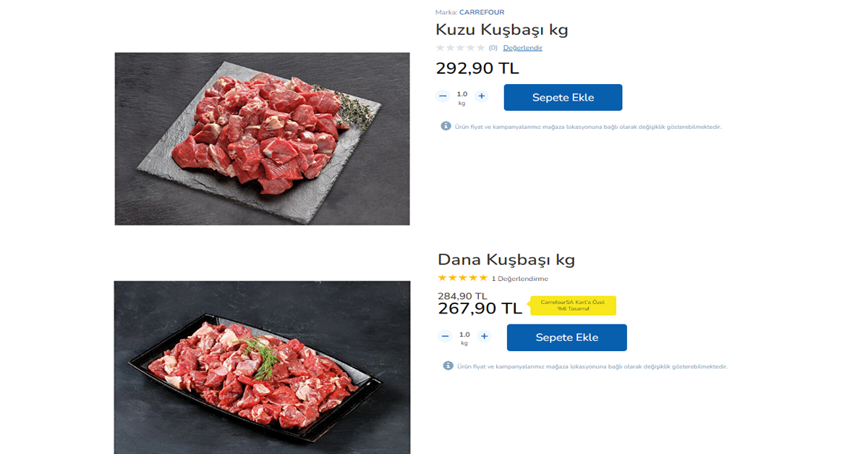
Task: Click the Dana Kuşbaşı product image
Action: coord(262,367)
